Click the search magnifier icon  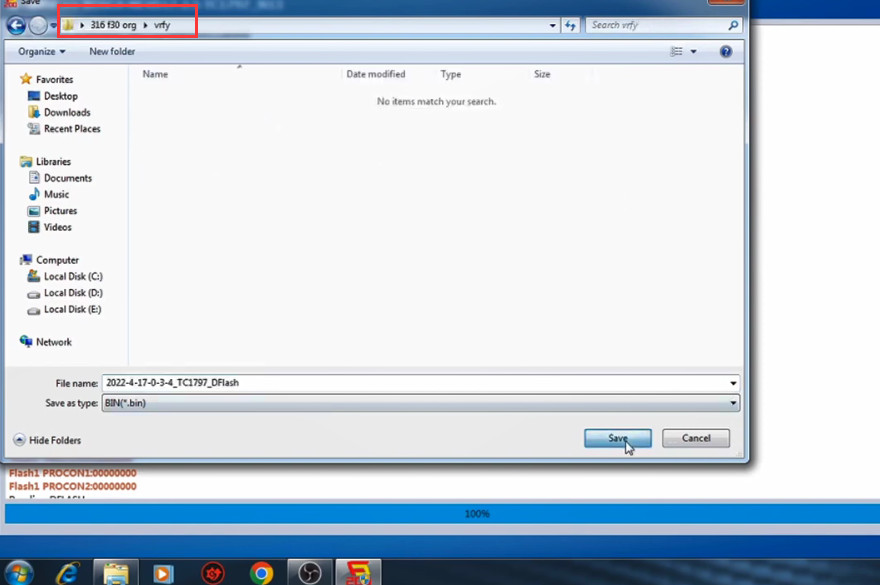click(733, 26)
